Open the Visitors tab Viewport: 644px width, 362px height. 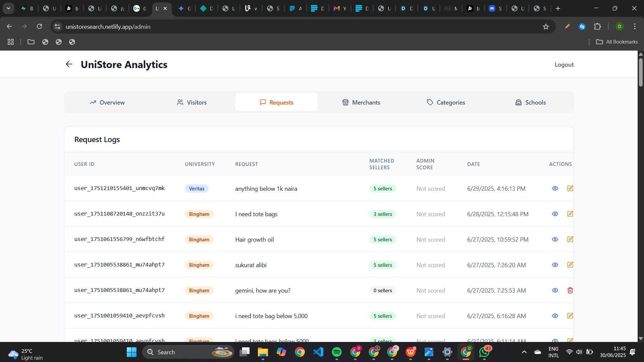(x=192, y=102)
